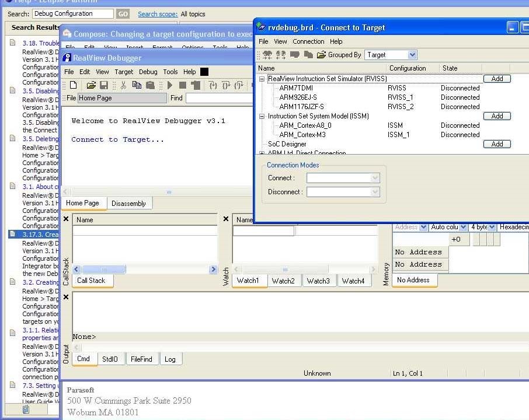Screen dimensions: 529x420
Task: Open the View menu in Connect to Target window
Action: (x=280, y=41)
